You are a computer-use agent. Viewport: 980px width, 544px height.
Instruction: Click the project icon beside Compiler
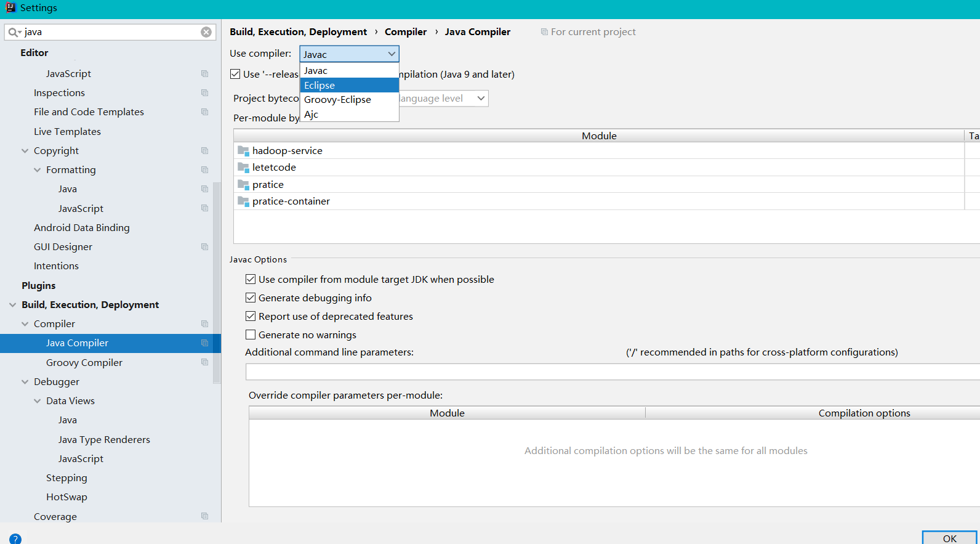tap(204, 323)
